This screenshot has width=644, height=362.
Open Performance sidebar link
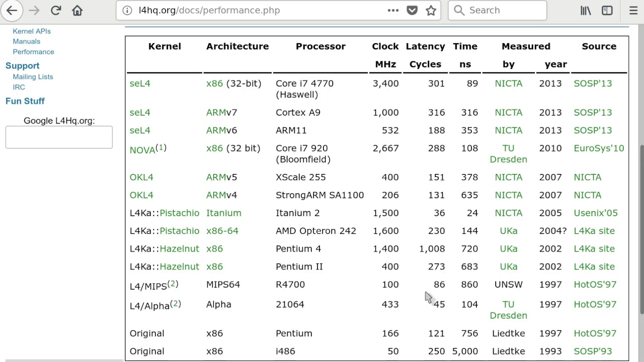point(33,52)
